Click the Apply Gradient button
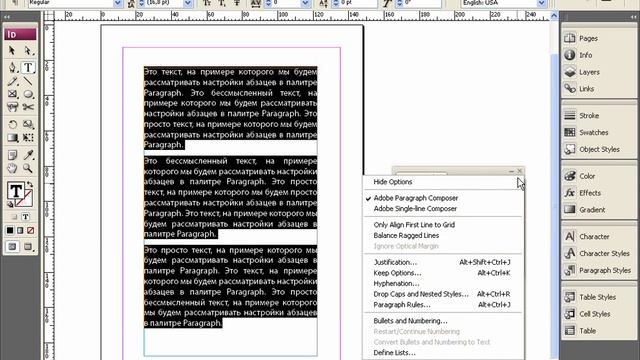This screenshot has height=360, width=640. pyautogui.click(x=20, y=231)
